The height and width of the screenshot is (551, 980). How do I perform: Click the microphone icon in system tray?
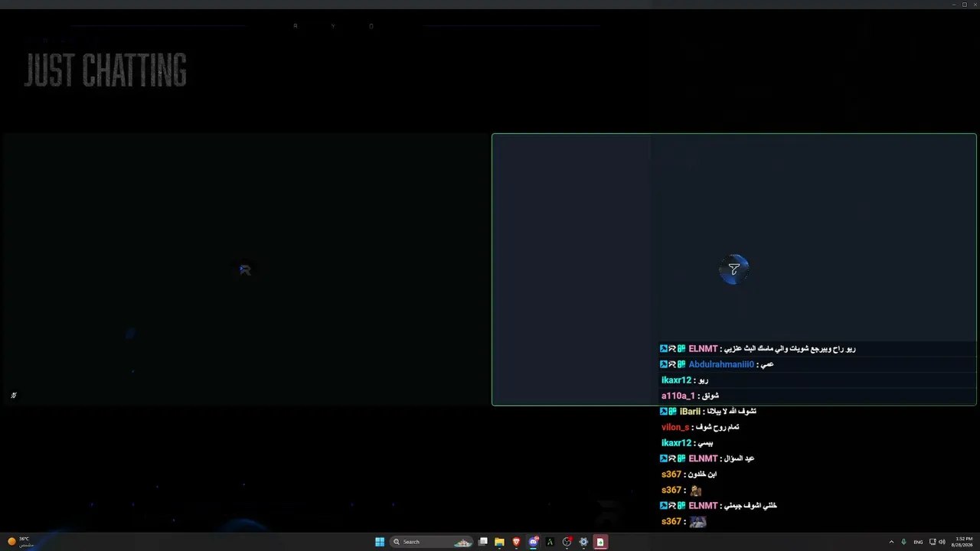[x=903, y=542]
